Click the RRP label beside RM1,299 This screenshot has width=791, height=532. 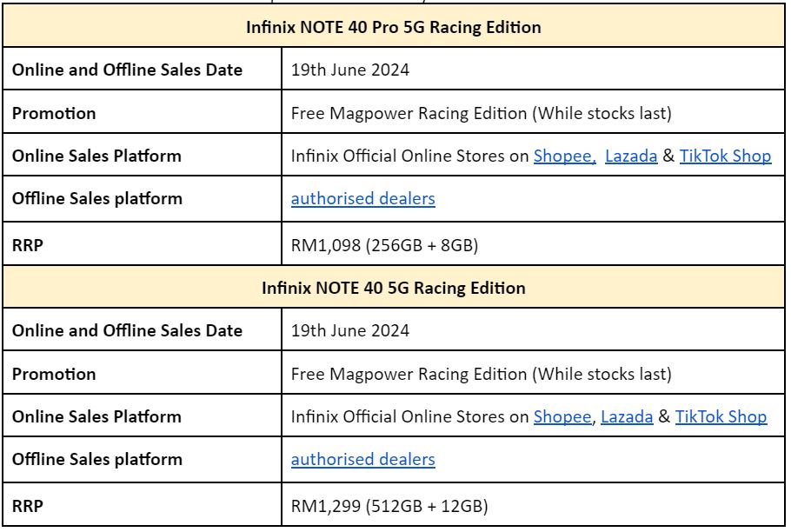[x=28, y=506]
